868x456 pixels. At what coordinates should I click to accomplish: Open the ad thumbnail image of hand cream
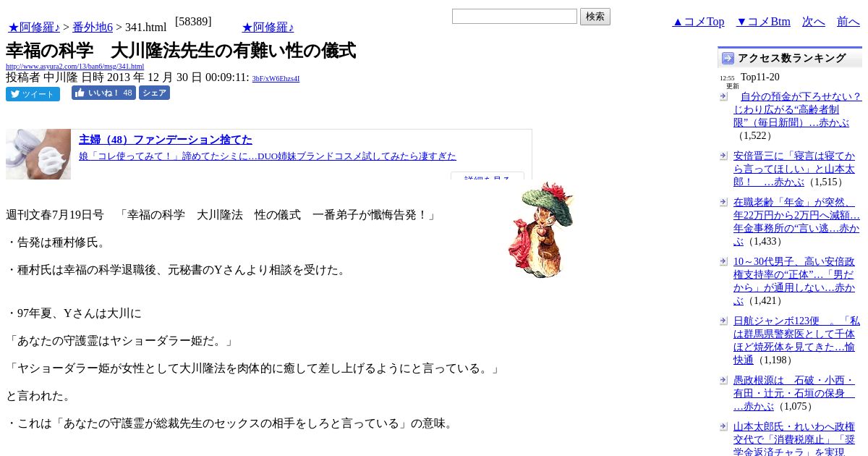tap(38, 154)
